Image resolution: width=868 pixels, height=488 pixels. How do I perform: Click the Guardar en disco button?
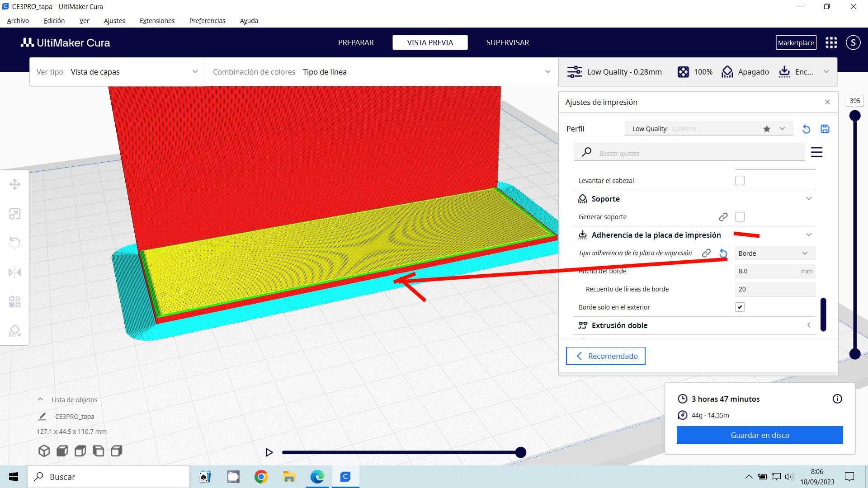(759, 435)
